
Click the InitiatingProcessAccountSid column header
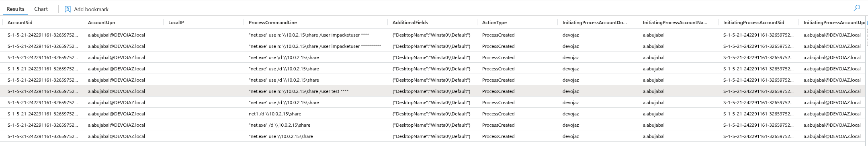click(753, 23)
